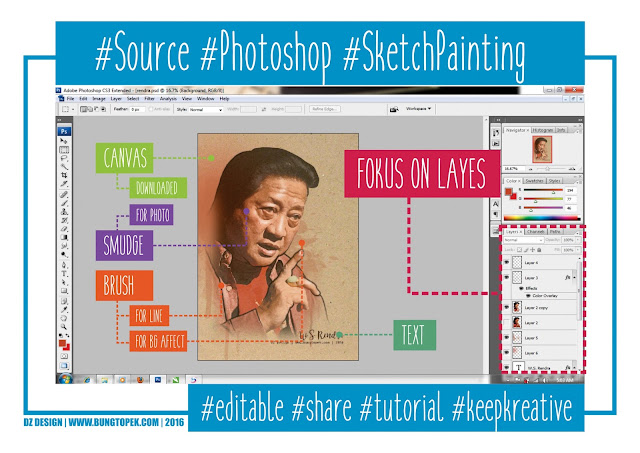Hide Layer 6 with its eye icon
The image size is (640, 453).
pos(507,353)
